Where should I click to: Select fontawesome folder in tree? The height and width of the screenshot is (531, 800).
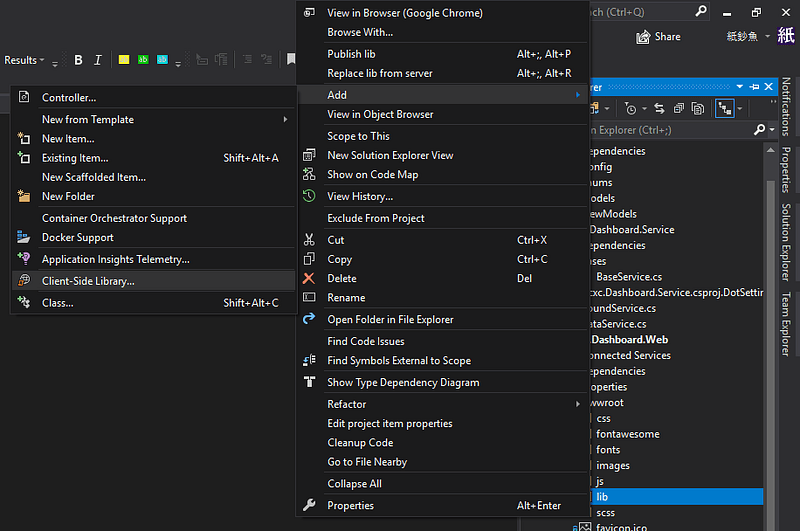click(x=628, y=434)
